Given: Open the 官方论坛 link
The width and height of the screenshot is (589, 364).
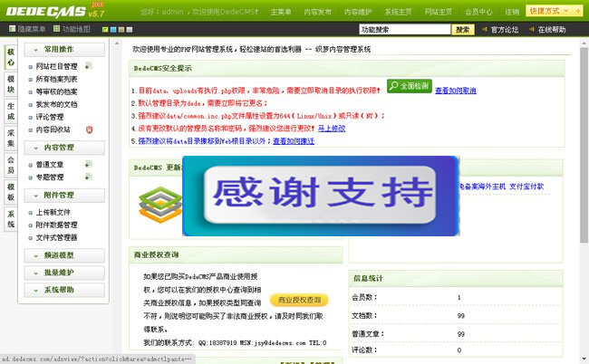Looking at the screenshot, I should point(505,29).
